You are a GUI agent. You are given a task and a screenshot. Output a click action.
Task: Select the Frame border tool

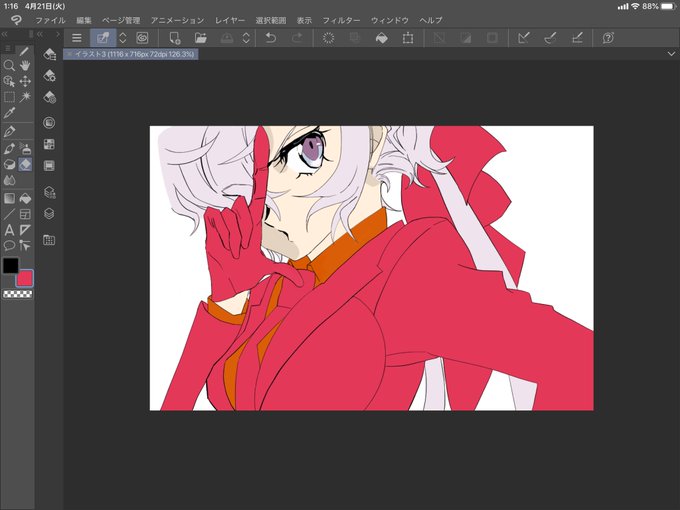click(25, 214)
